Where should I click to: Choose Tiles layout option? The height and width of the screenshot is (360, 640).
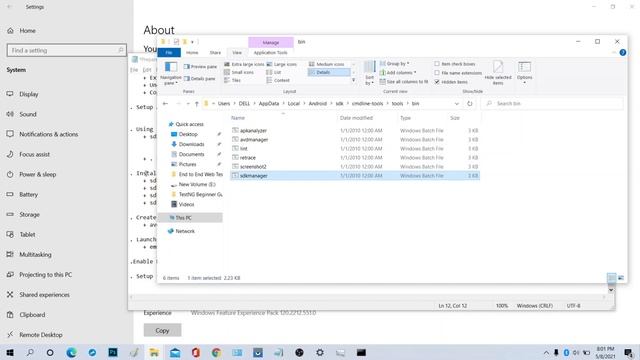click(x=232, y=80)
